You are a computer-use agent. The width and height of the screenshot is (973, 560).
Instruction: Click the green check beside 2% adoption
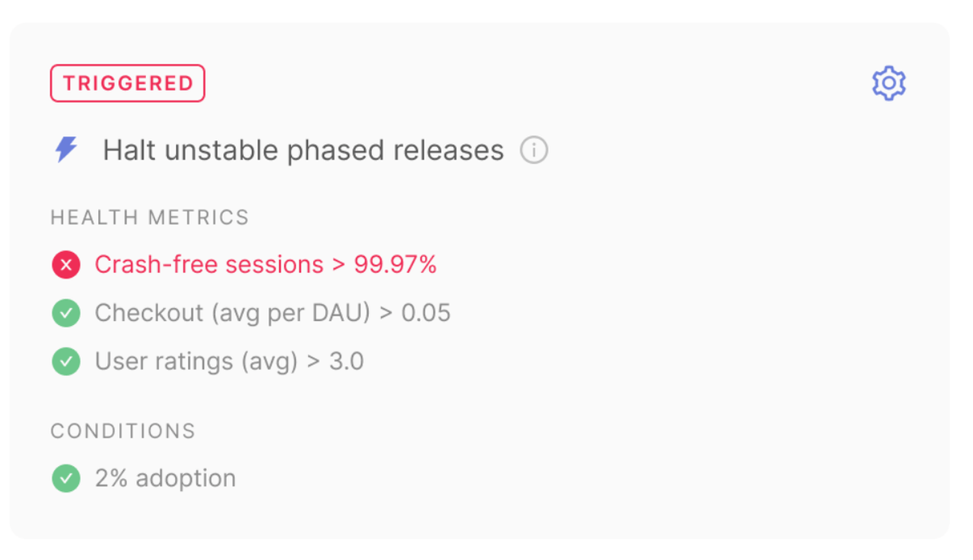[66, 478]
